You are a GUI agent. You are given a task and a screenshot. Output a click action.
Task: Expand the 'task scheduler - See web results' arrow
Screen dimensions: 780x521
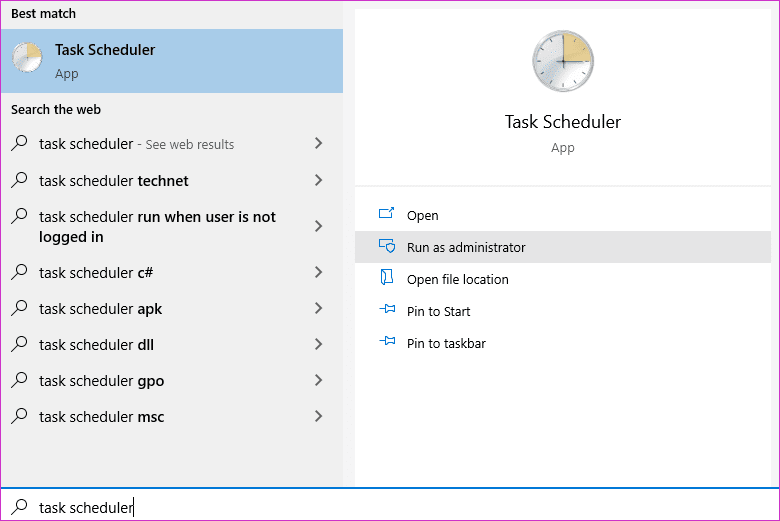[318, 143]
